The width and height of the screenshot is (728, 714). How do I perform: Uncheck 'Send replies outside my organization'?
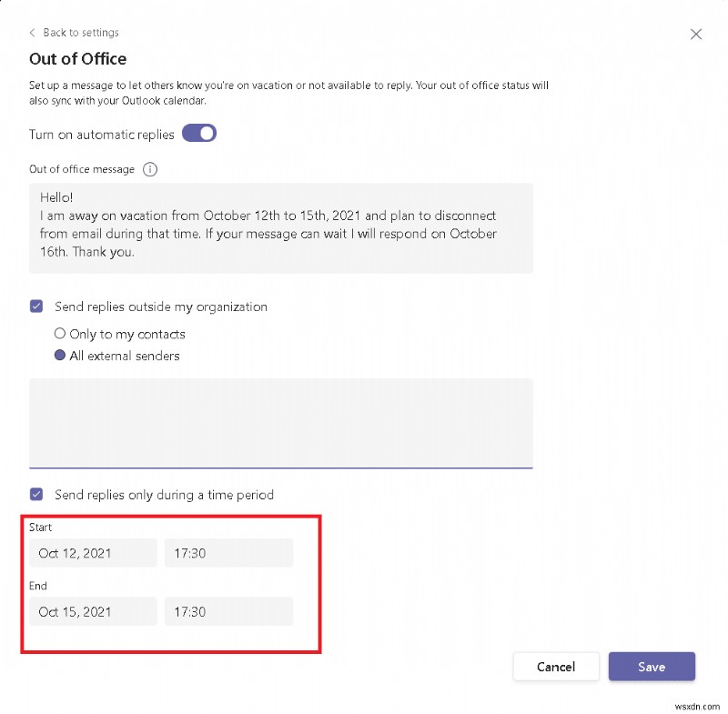click(36, 307)
